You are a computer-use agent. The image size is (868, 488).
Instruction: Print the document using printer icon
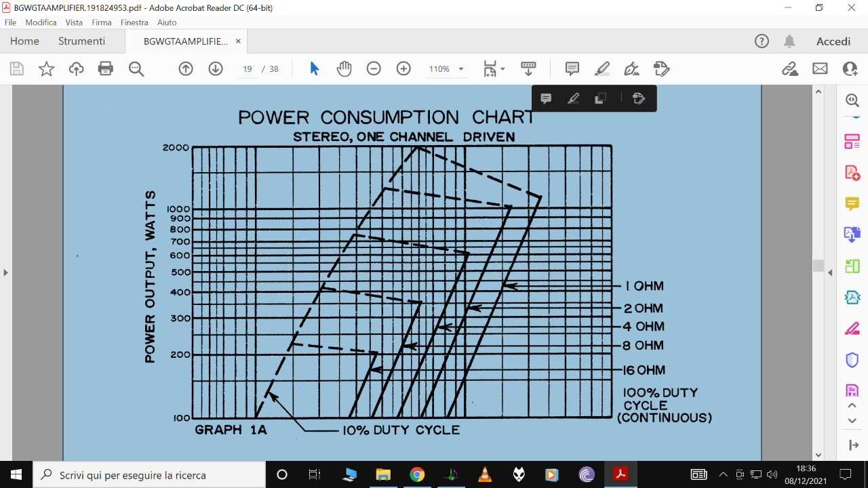pyautogui.click(x=106, y=68)
